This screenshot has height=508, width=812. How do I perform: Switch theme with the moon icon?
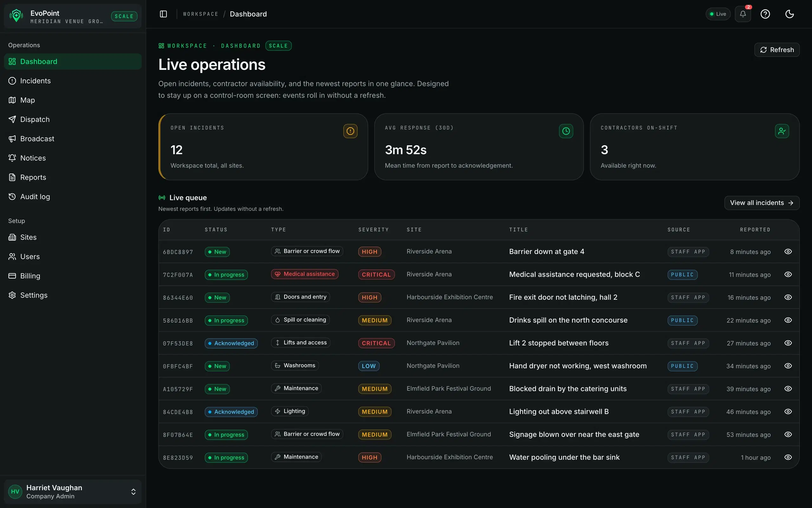pos(789,14)
